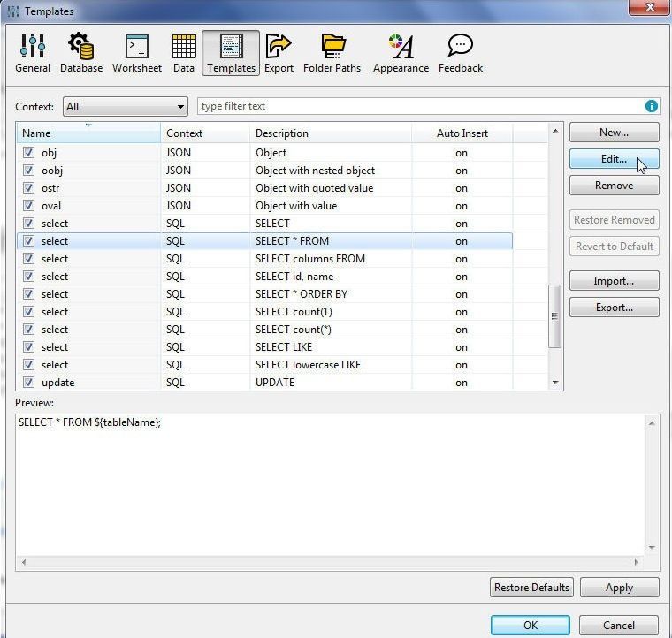The width and height of the screenshot is (672, 638).
Task: Click the template list scroll down arrow
Action: pos(555,382)
